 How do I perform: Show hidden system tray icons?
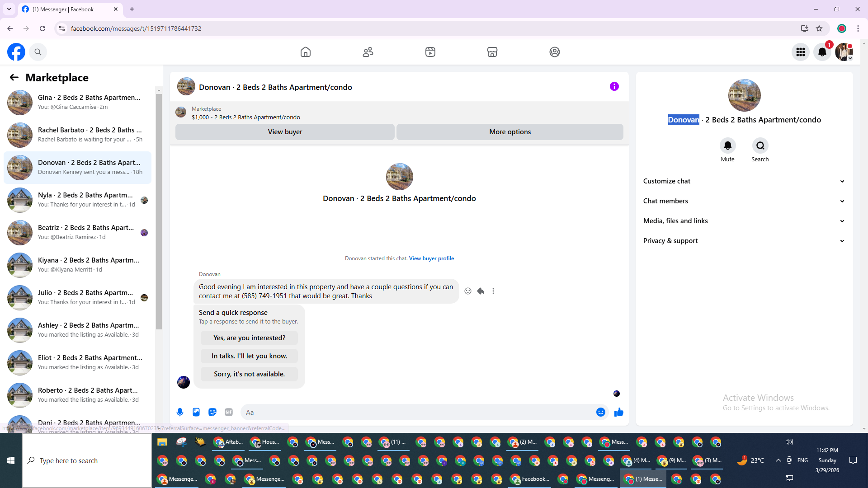(778, 460)
